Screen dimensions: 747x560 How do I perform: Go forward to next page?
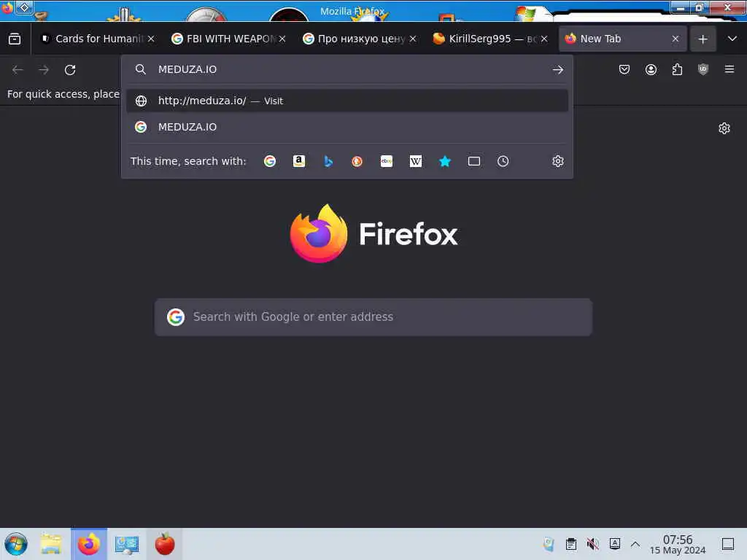(x=44, y=70)
